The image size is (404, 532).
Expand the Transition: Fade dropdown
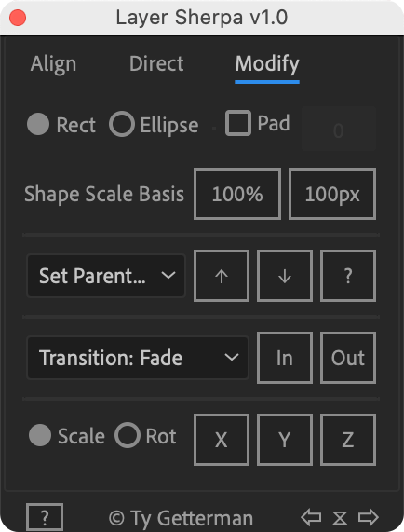pos(138,358)
